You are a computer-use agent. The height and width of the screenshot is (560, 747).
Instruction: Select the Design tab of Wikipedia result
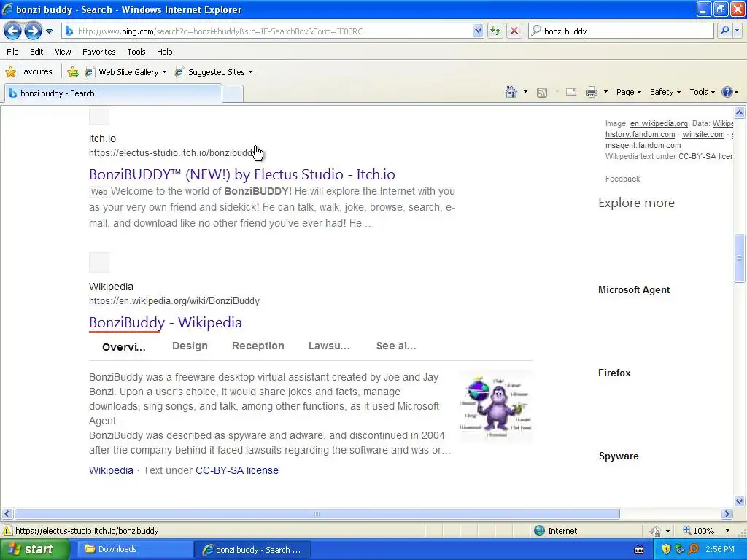190,346
